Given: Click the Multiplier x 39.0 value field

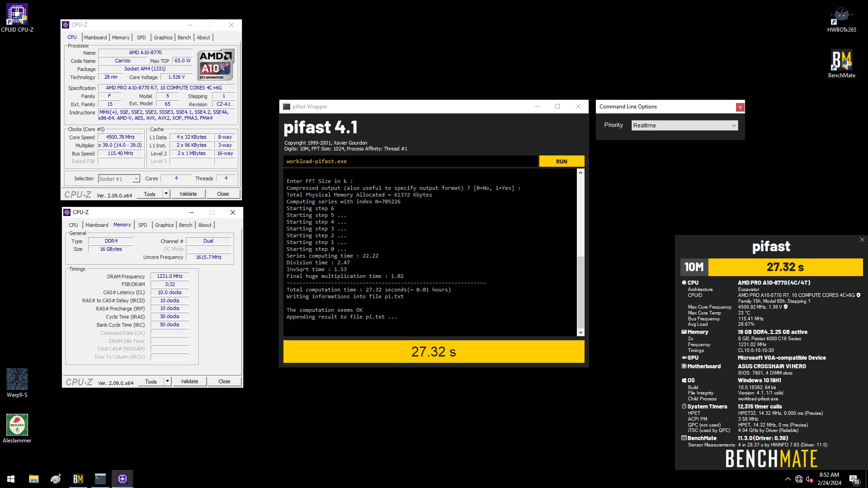Looking at the screenshot, I should (120, 145).
